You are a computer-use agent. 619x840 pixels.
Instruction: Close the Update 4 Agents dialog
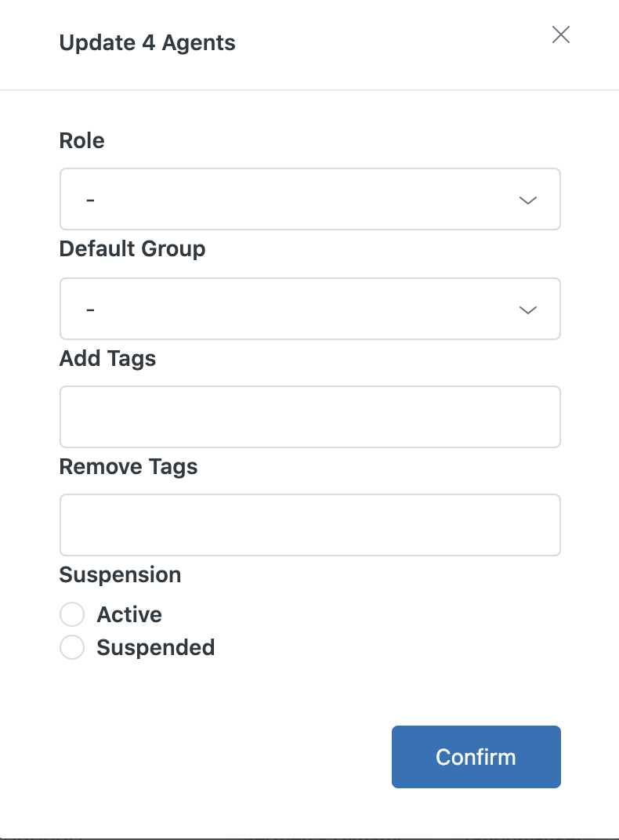tap(560, 34)
